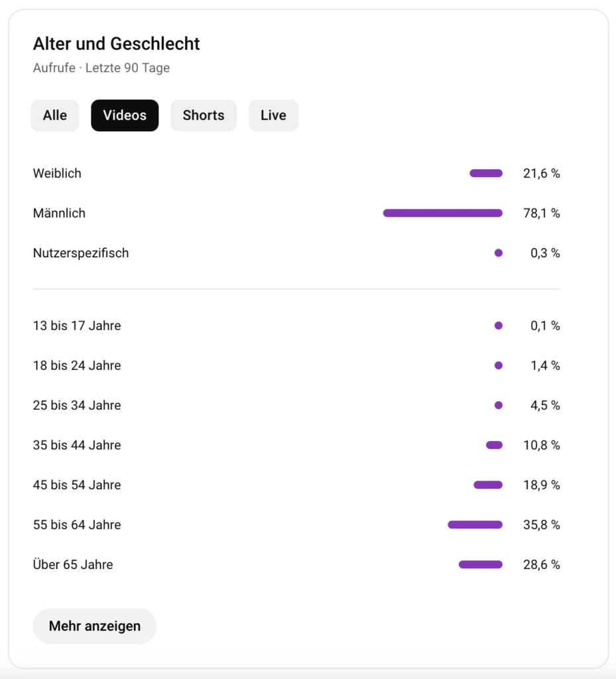The width and height of the screenshot is (616, 679).
Task: Click the Nutzerspezifisch purple dot
Action: pos(499,253)
